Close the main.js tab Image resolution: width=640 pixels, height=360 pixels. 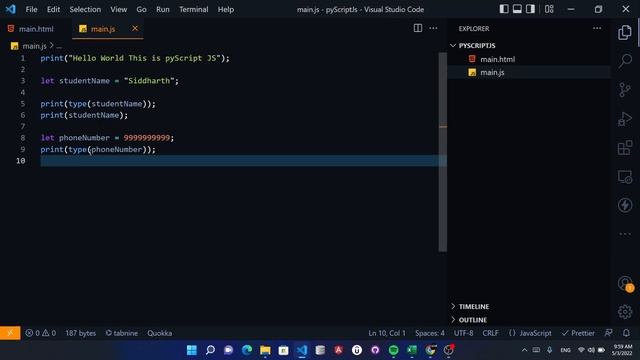pos(135,28)
